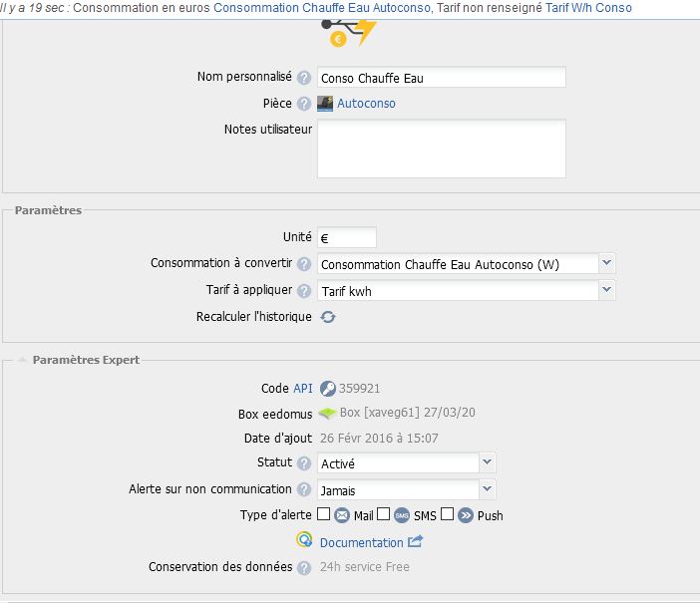
Task: Open the Autoconso room link
Action: tap(366, 104)
